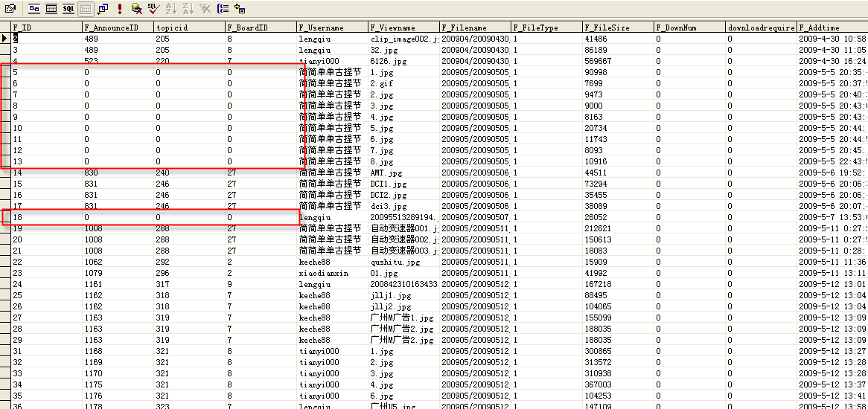Click the viewname cell jllj1.jpg
This screenshot has width=868, height=409.
point(403,295)
